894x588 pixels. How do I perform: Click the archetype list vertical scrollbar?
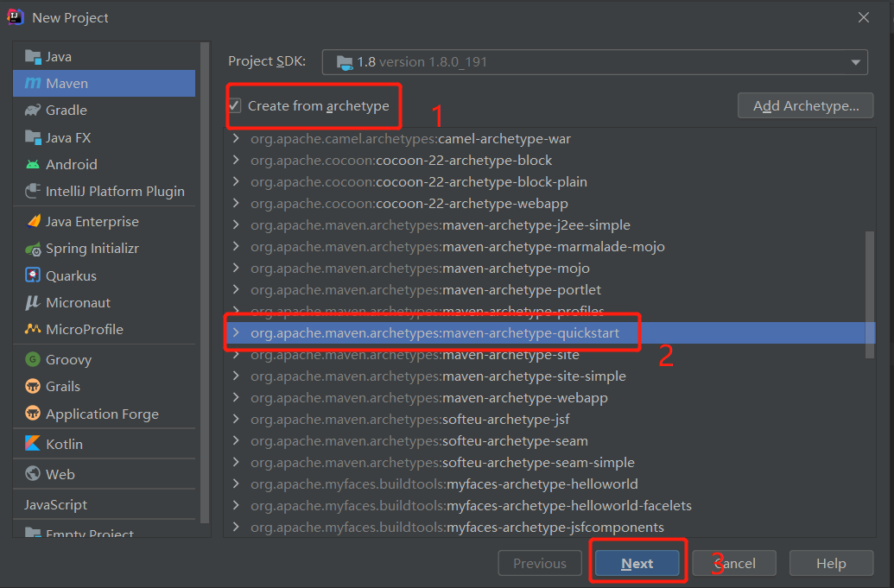point(870,294)
